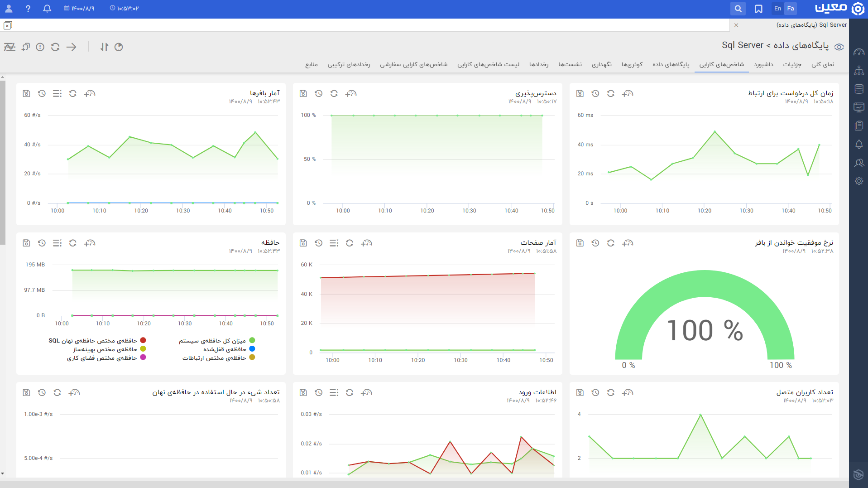Image resolution: width=868 pixels, height=488 pixels.
Task: Open the notifications bell in top bar
Action: [x=47, y=9]
